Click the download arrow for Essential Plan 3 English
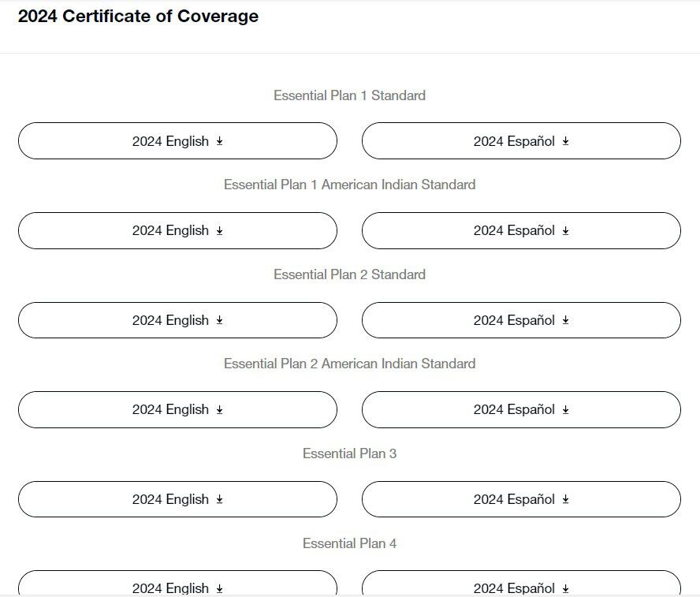Image resolution: width=700 pixels, height=597 pixels. pos(220,500)
